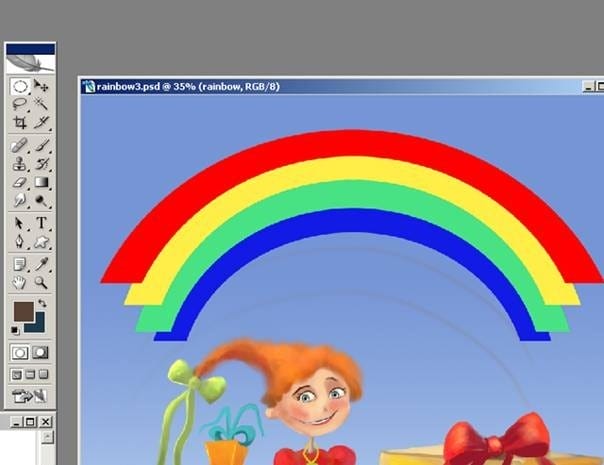604x465 pixels.
Task: Swap foreground and background colors
Action: point(42,304)
